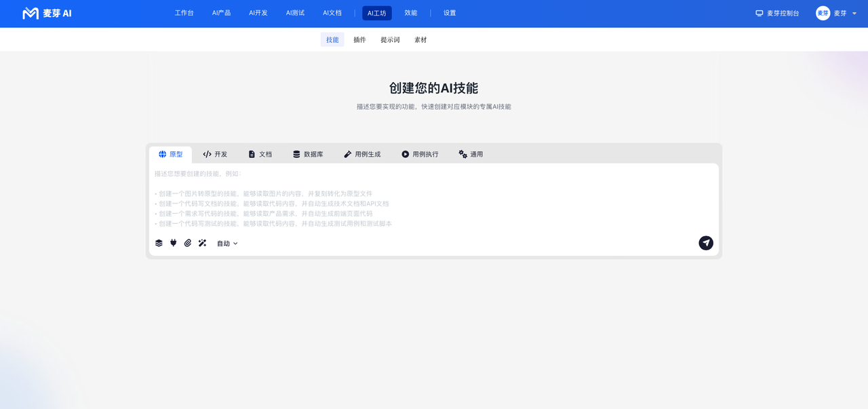
Task: Open 设置 in the top bar
Action: click(450, 13)
